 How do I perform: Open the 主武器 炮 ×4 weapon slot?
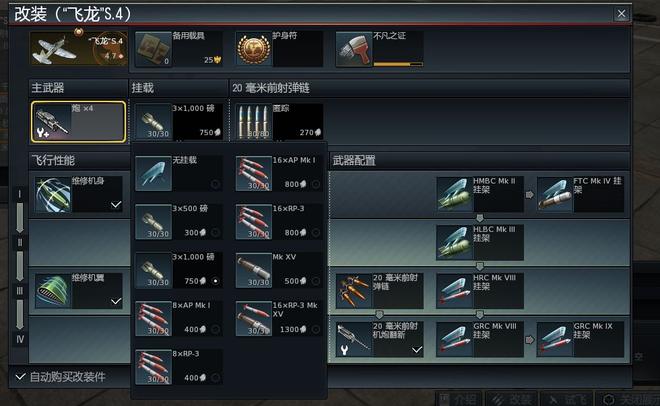coord(78,122)
